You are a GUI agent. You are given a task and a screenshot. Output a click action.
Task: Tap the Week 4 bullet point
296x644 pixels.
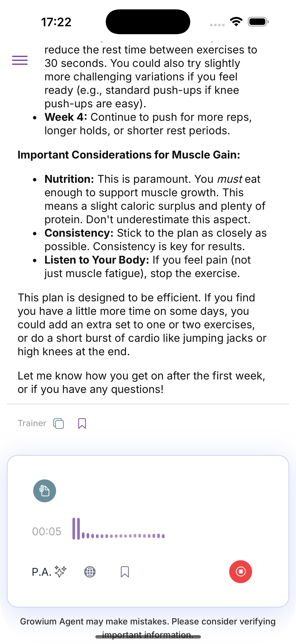pyautogui.click(x=66, y=117)
